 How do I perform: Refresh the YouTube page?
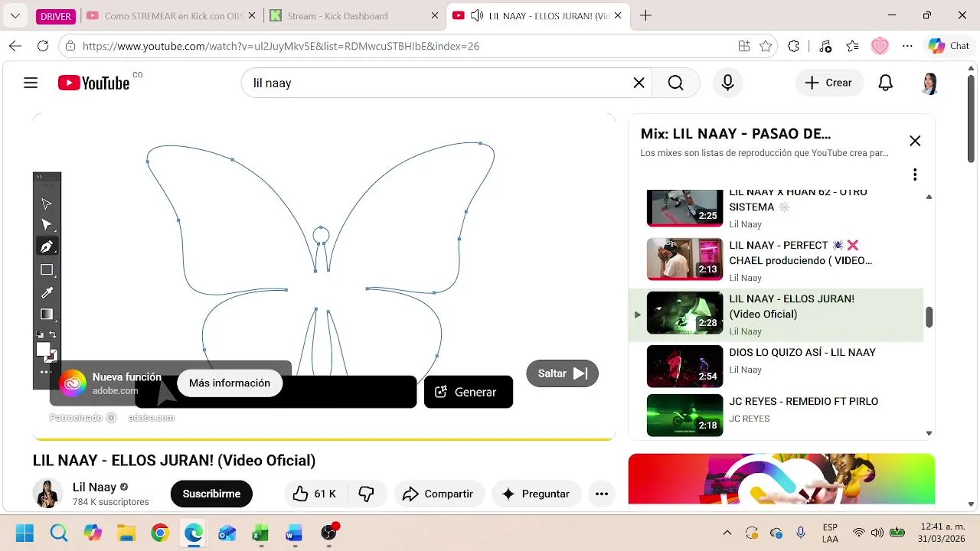click(43, 46)
